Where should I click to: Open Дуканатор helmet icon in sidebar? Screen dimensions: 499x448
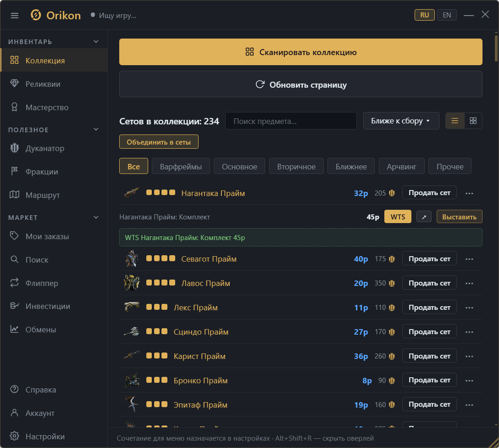pos(14,148)
